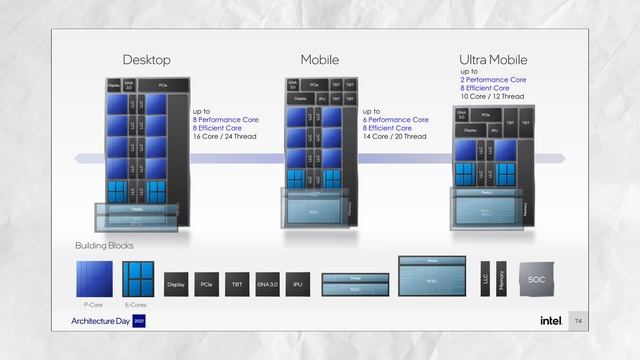Click the Intel logo
This screenshot has width=640, height=360.
tap(551, 321)
